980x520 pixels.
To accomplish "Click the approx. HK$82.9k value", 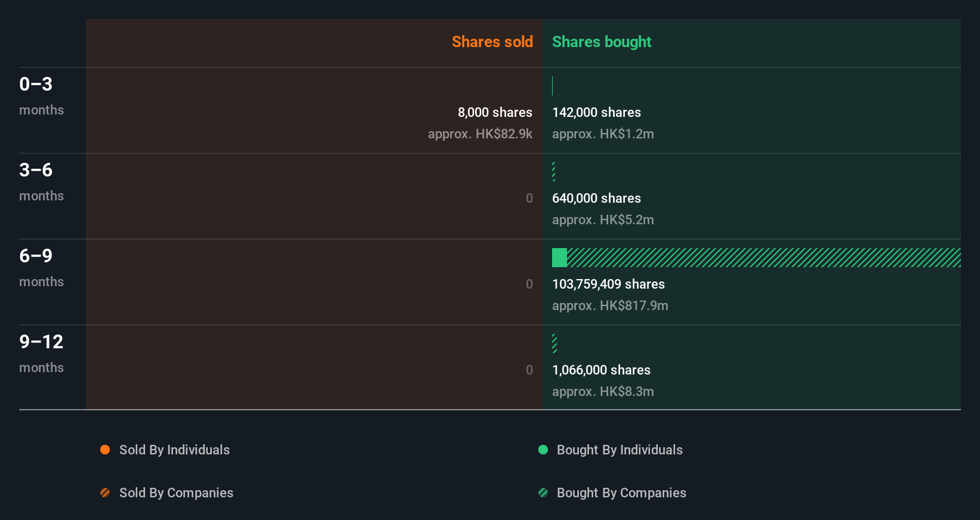I will point(480,134).
